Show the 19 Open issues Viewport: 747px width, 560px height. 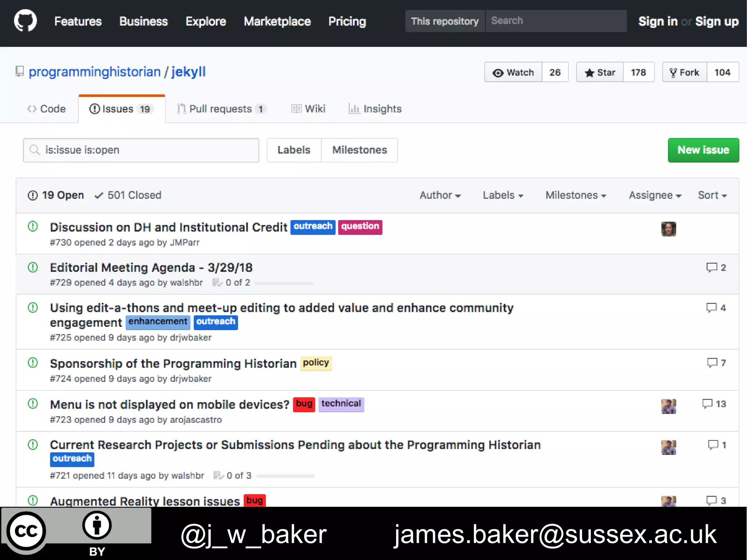click(x=56, y=195)
